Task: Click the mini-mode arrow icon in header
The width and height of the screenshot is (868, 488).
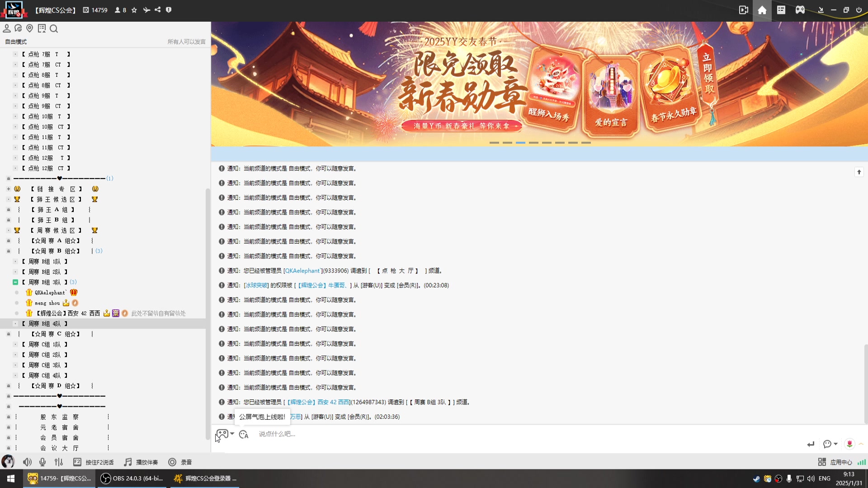Action: coord(821,10)
